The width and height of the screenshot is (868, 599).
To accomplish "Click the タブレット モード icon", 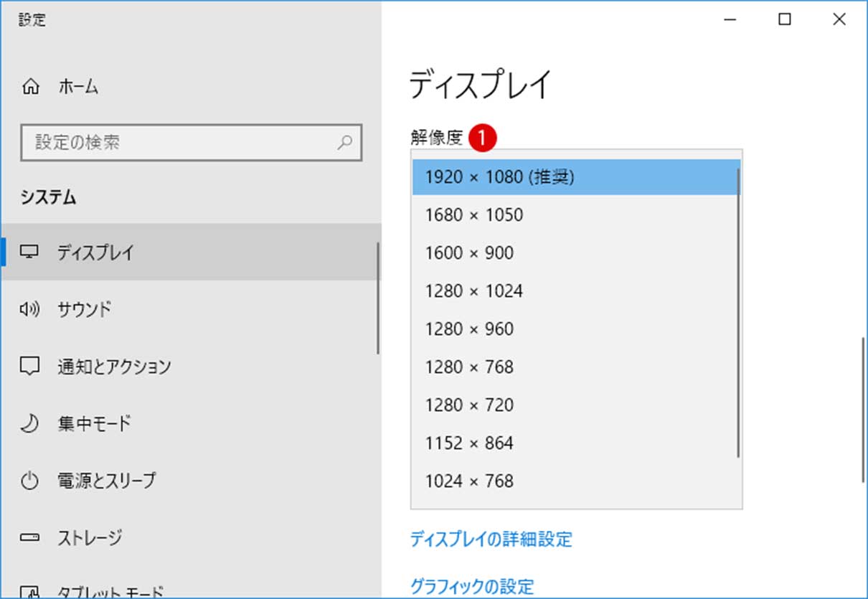I will click(x=29, y=593).
